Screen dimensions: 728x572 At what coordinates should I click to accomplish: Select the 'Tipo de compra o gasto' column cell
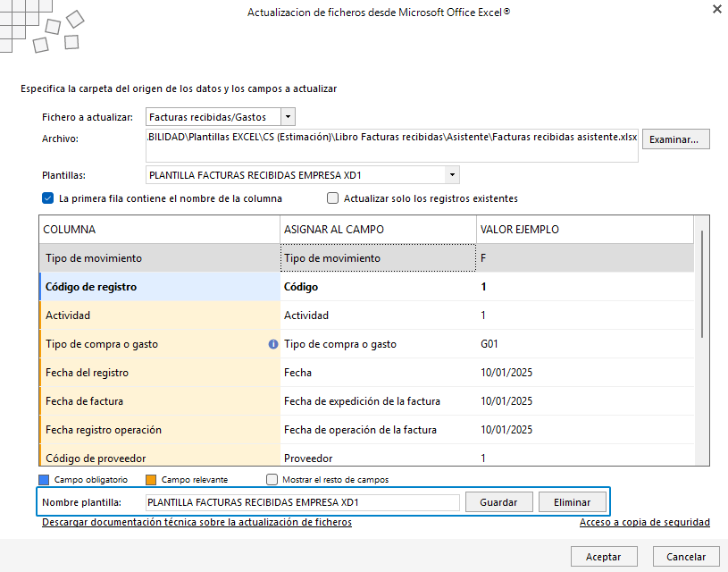(160, 344)
